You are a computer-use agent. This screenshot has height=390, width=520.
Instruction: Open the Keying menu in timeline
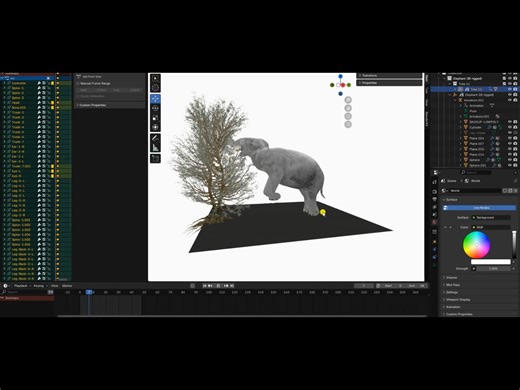click(x=39, y=286)
